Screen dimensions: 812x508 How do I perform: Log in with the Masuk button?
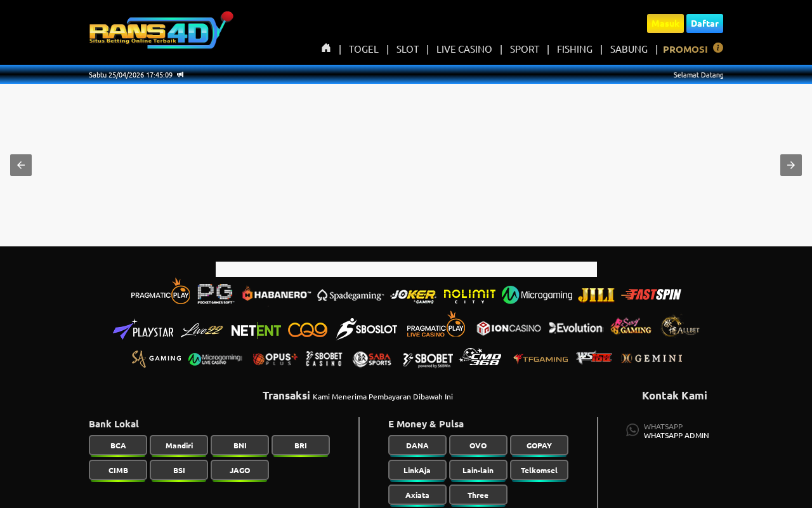coord(665,23)
